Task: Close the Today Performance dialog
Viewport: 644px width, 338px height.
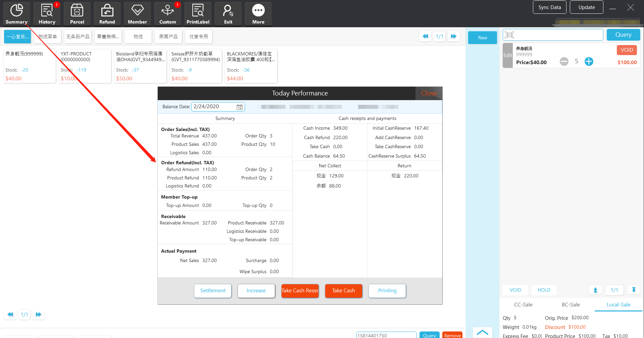Action: [x=429, y=93]
